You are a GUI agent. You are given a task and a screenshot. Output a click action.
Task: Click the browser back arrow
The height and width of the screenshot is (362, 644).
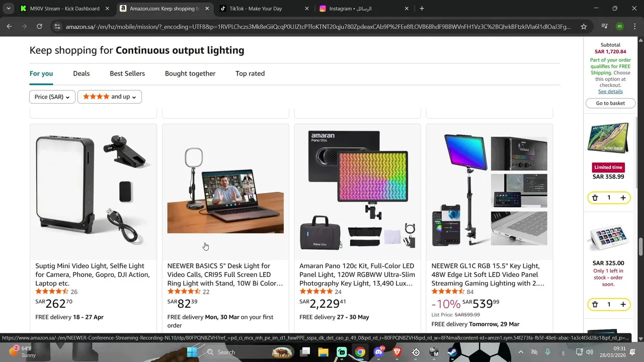pyautogui.click(x=9, y=27)
